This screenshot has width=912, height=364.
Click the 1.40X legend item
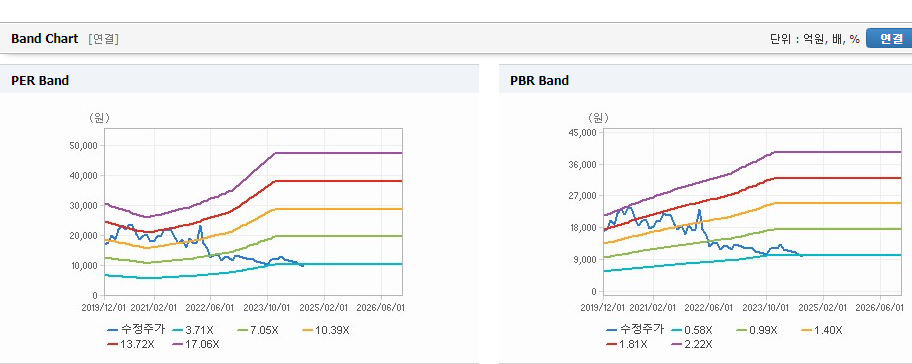tap(821, 330)
